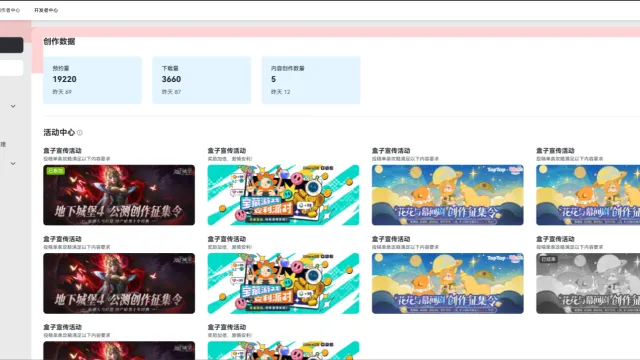Open the second row's colored 花花与幕间剧 banner
Viewport: 640px width, 360px height.
pos(448,283)
